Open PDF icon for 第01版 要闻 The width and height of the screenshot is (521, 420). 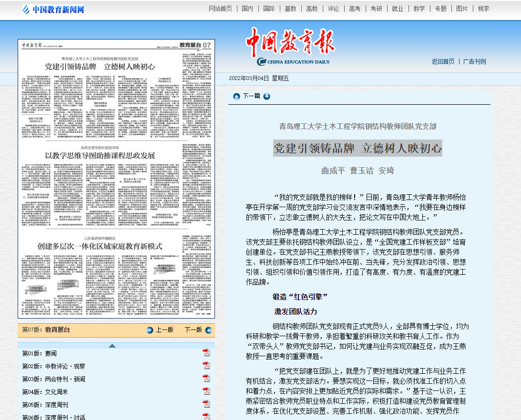[206, 352]
